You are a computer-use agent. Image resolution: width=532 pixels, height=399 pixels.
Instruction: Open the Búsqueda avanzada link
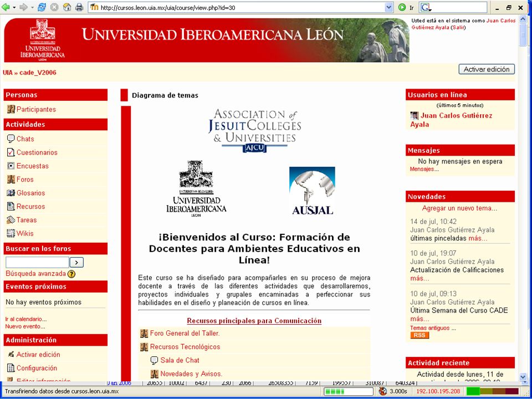(35, 273)
